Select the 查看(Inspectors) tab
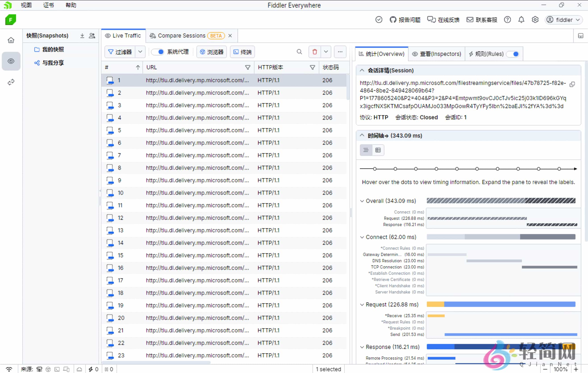This screenshot has height=373, width=588. coord(437,54)
